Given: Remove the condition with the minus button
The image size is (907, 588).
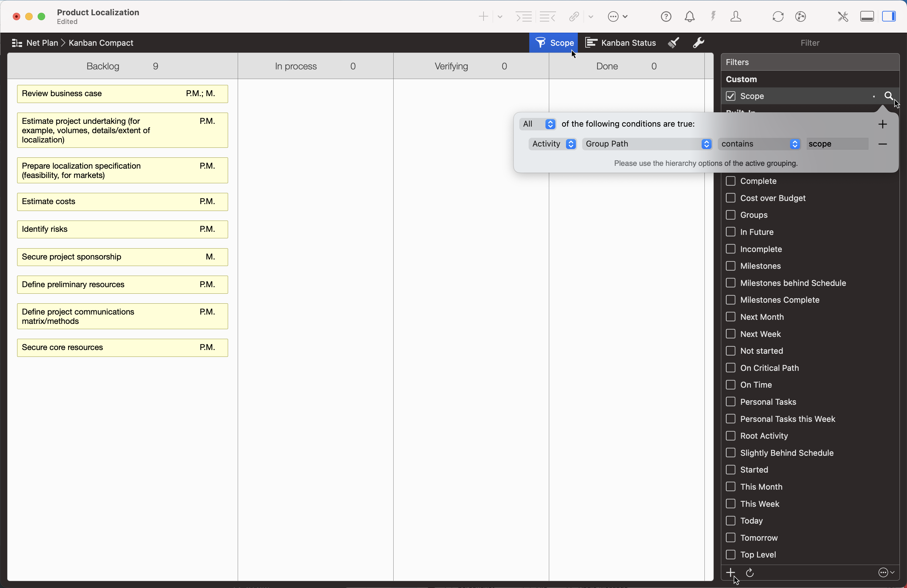Looking at the screenshot, I should click(x=883, y=144).
